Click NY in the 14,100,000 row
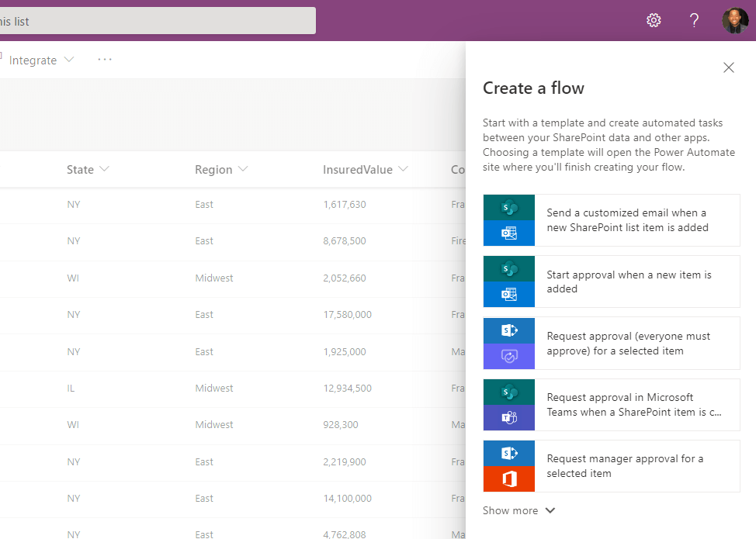This screenshot has height=539, width=756. (73, 499)
